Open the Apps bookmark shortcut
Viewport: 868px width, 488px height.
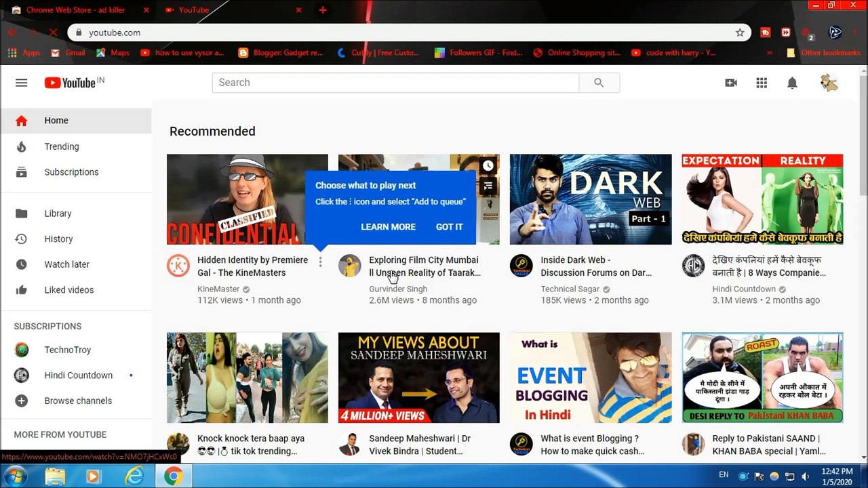(x=24, y=52)
